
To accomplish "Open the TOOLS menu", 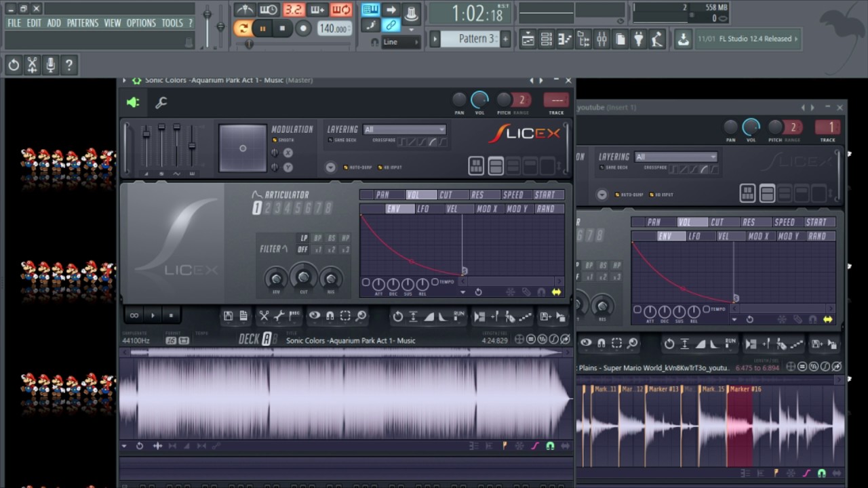I will click(172, 23).
